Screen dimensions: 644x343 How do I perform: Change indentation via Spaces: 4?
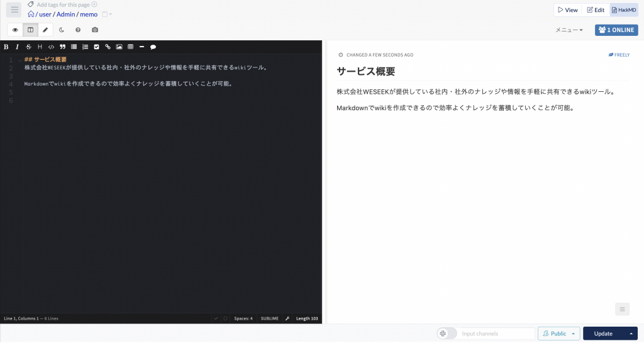[x=243, y=318]
